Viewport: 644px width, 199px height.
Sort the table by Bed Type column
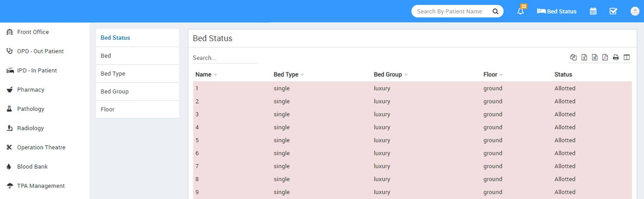289,74
